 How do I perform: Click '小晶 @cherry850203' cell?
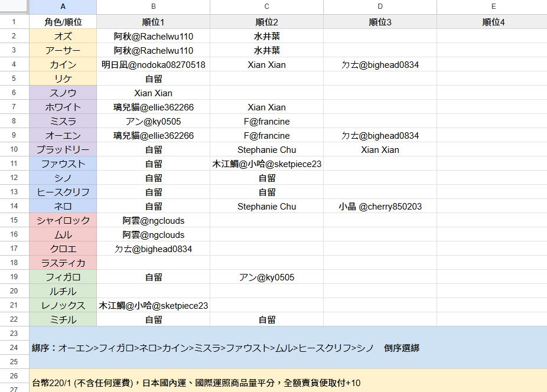pos(380,207)
